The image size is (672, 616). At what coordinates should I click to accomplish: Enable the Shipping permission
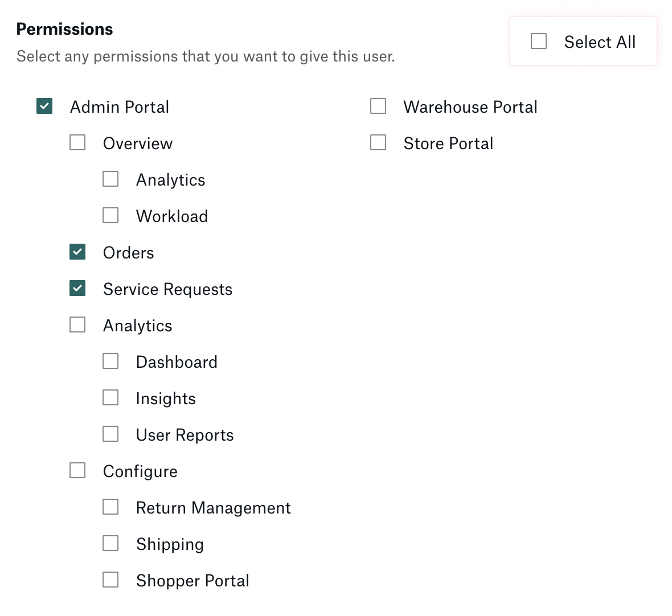click(x=110, y=543)
